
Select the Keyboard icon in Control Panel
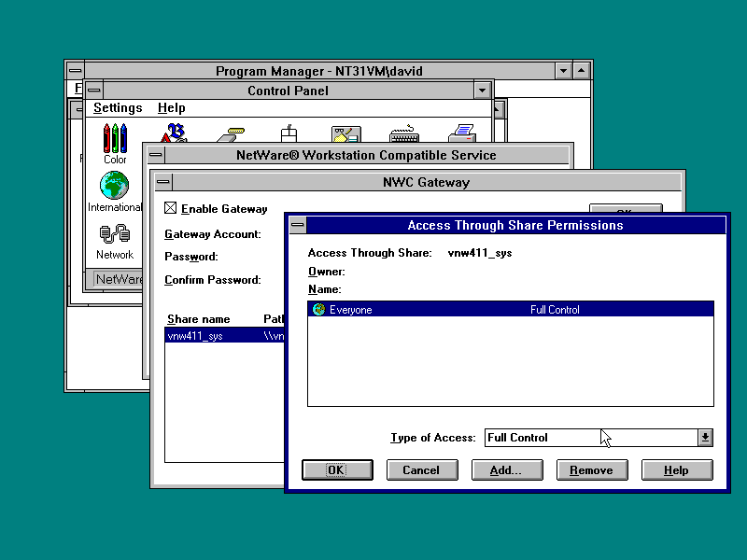404,133
